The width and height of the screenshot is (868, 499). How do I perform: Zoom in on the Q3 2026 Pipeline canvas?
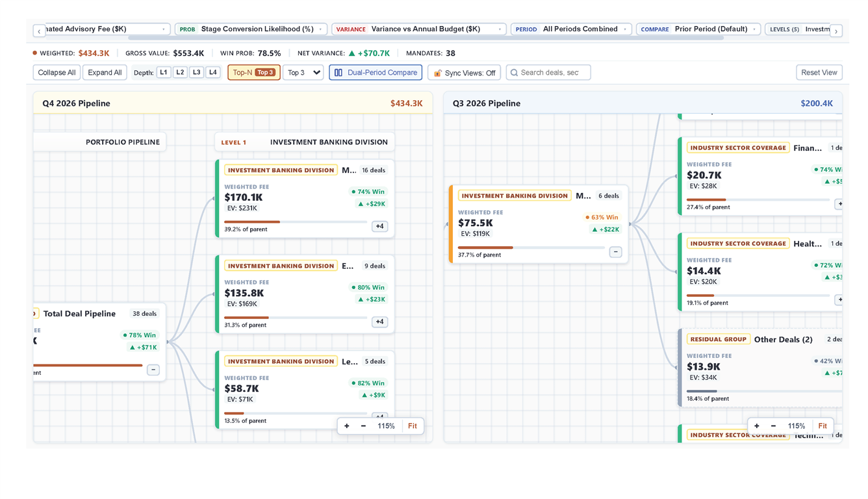[x=757, y=426]
